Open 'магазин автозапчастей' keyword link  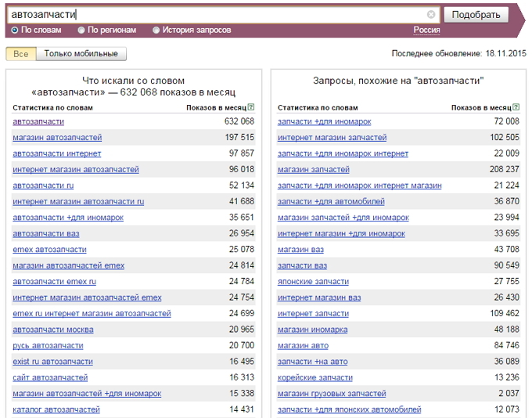57,138
